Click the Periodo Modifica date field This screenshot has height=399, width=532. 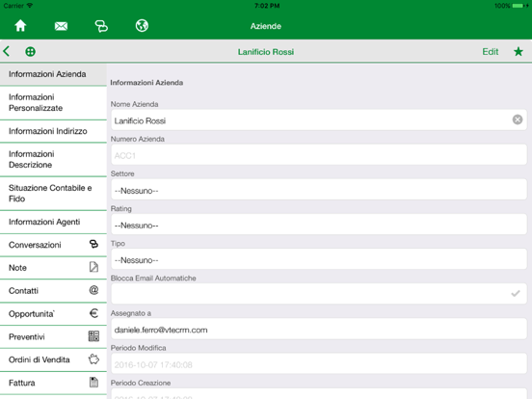(319, 363)
